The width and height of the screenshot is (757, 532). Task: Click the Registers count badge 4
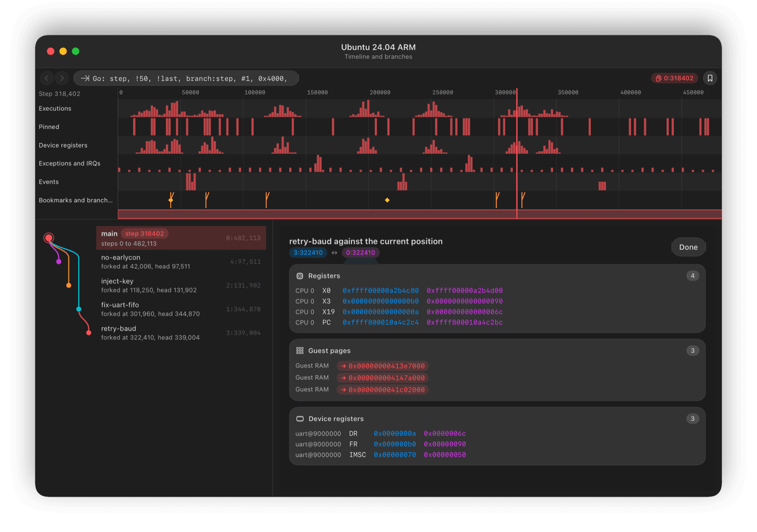tap(693, 276)
